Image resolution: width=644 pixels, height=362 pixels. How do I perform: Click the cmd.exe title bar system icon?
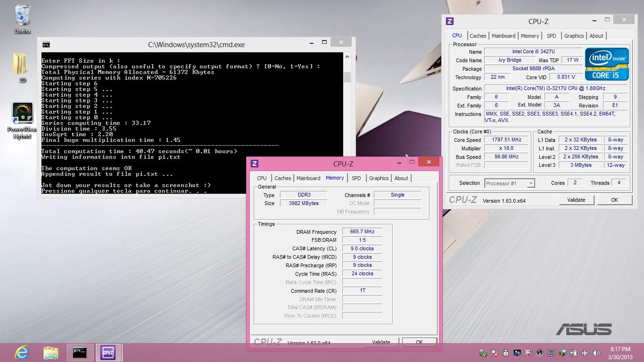coord(46,45)
